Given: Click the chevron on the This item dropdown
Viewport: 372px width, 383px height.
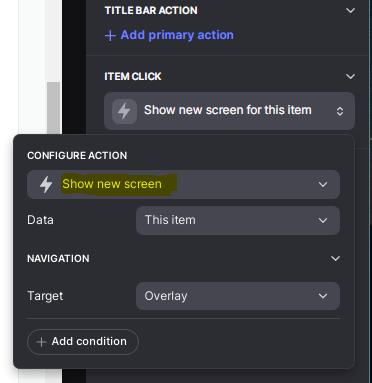Looking at the screenshot, I should click(x=323, y=220).
